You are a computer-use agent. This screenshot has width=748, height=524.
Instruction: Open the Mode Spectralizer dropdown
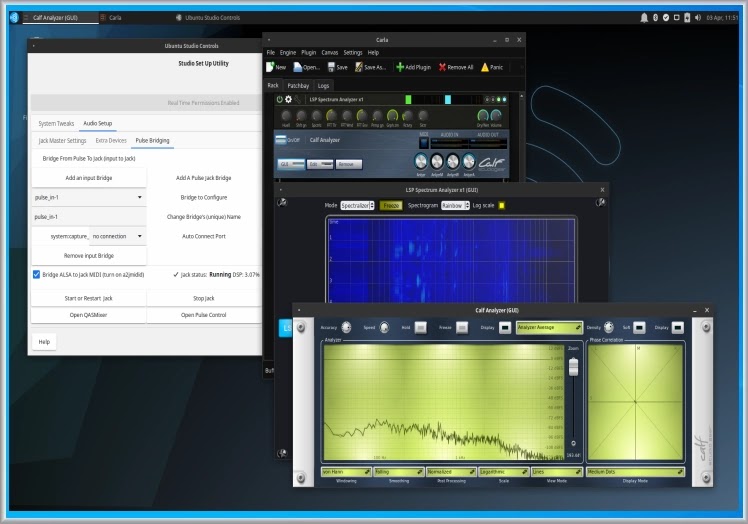click(357, 205)
